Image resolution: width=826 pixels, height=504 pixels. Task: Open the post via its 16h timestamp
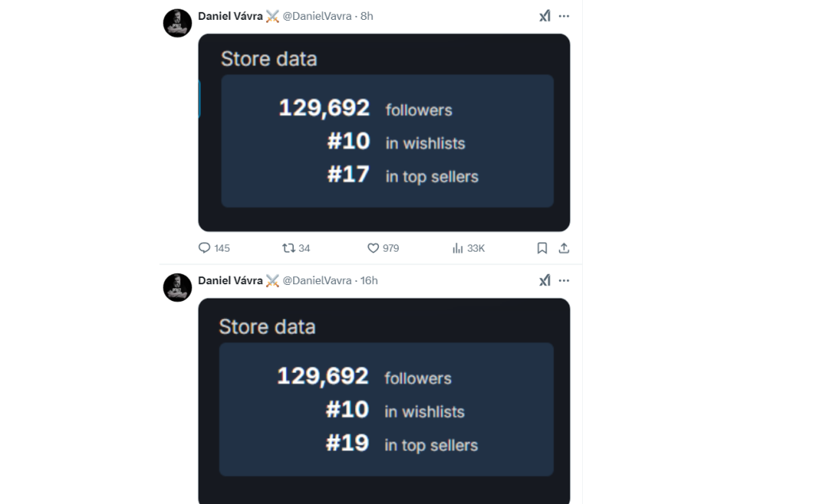tap(369, 280)
